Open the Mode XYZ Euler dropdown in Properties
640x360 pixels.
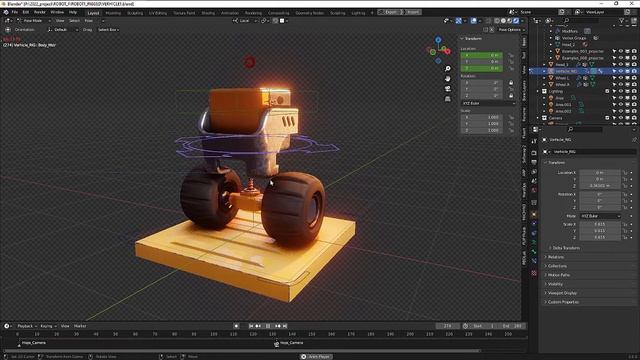(600, 216)
